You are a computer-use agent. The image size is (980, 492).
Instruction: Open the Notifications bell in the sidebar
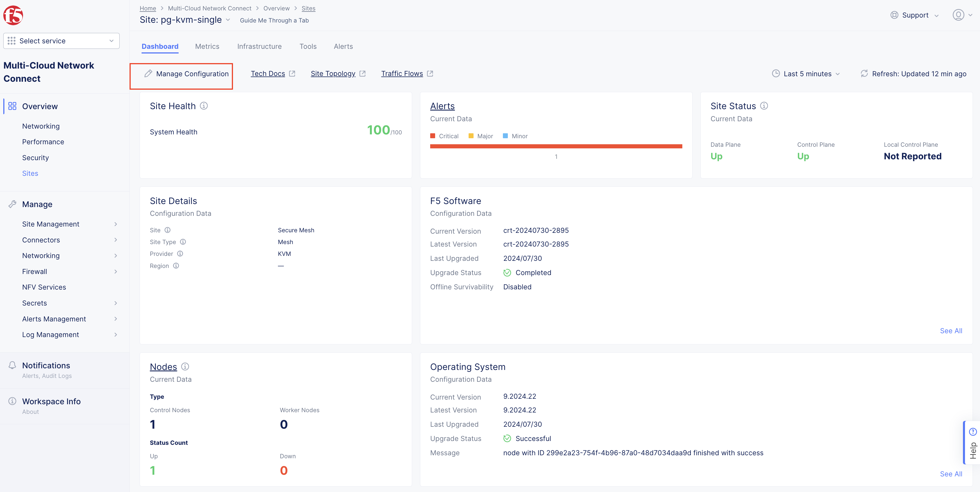(13, 365)
